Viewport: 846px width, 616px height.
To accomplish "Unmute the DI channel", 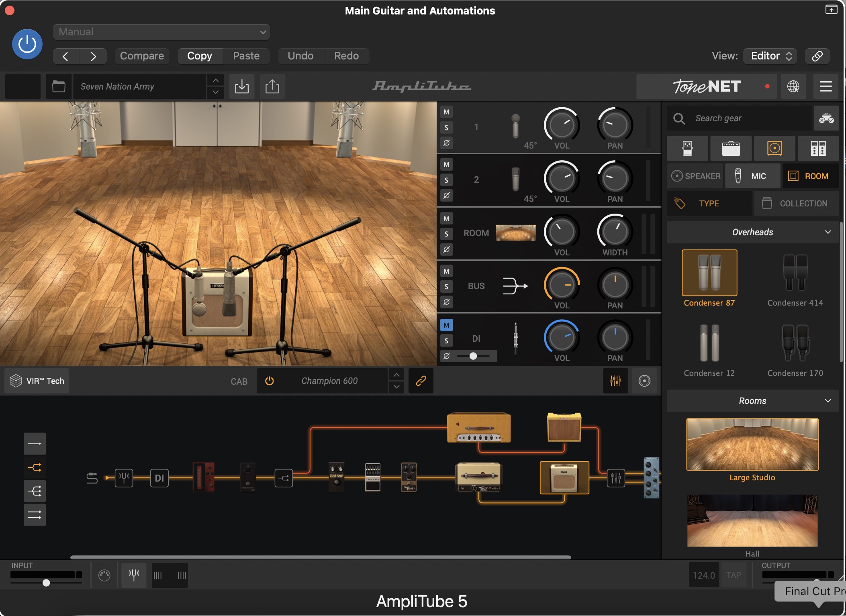I will click(446, 325).
